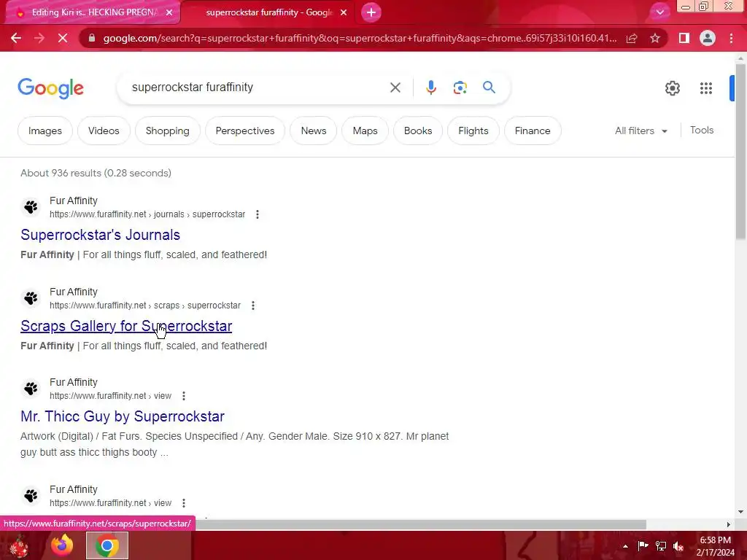Viewport: 747px width, 560px height.
Task: Open the Google apps grid
Action: (x=705, y=88)
